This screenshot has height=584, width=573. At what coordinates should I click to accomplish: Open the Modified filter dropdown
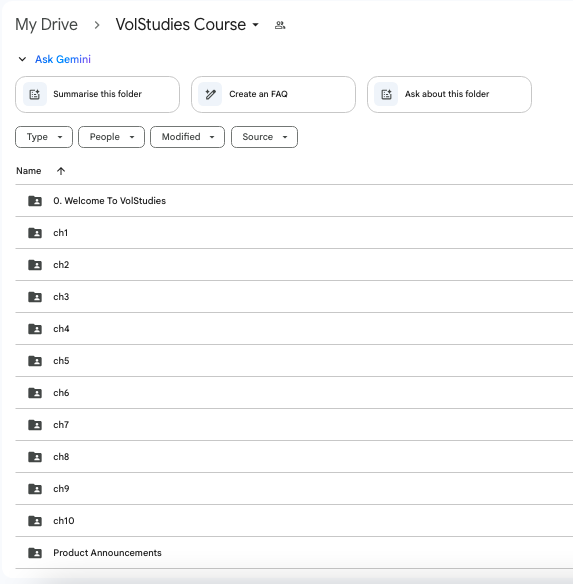point(187,137)
